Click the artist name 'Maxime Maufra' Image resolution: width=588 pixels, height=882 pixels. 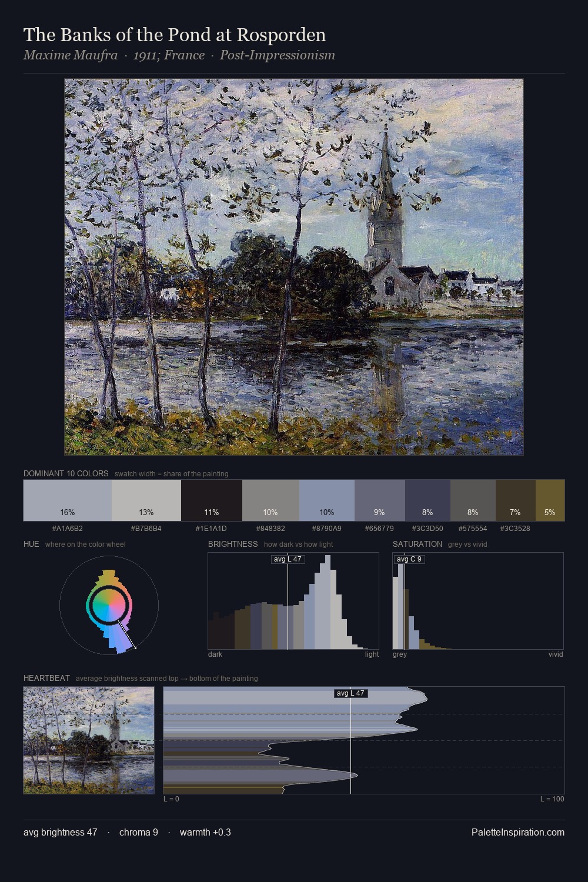pos(71,55)
